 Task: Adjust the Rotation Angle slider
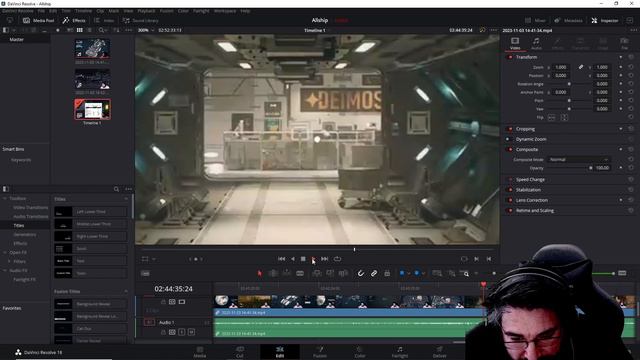pyautogui.click(x=569, y=84)
